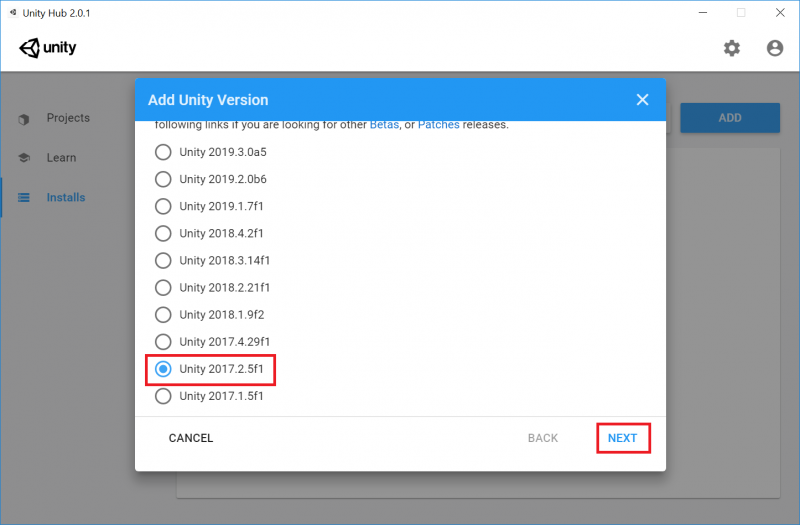The width and height of the screenshot is (800, 525).
Task: Select Unity 2019.3.0a5 radio button
Action: tap(163, 152)
